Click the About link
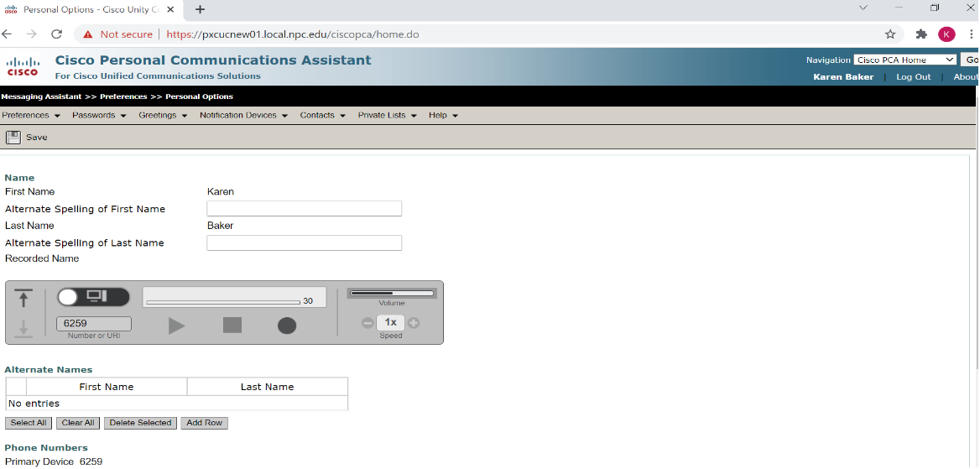The width and height of the screenshot is (980, 469). [966, 77]
